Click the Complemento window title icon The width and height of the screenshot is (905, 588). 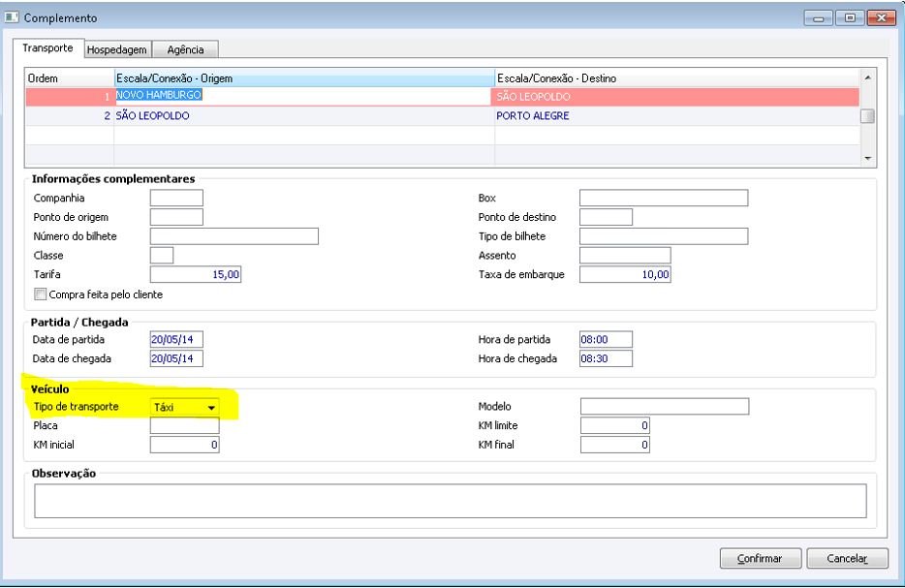click(x=12, y=17)
